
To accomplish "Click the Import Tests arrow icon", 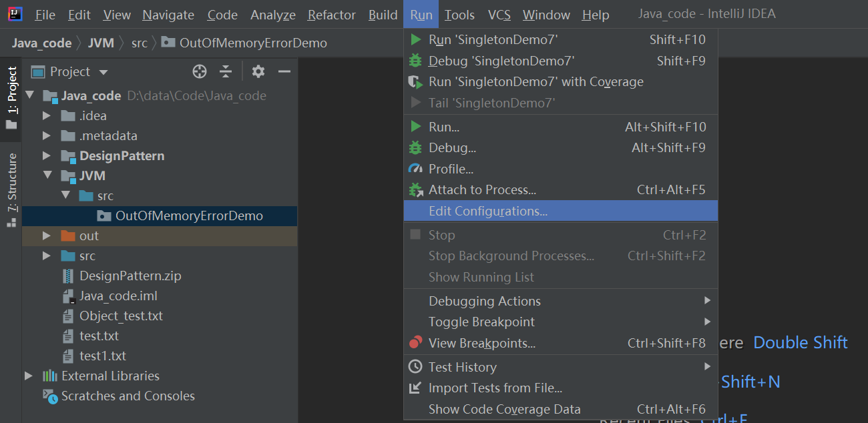I will 416,388.
